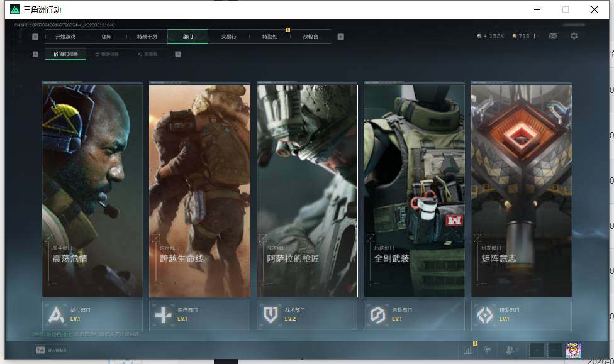
Task: Click the 研发部门 diamond emblem icon
Action: point(485,315)
